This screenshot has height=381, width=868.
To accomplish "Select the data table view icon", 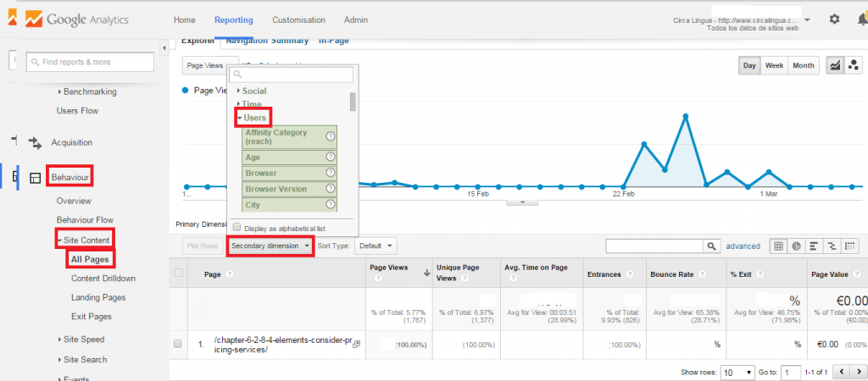I will point(779,246).
